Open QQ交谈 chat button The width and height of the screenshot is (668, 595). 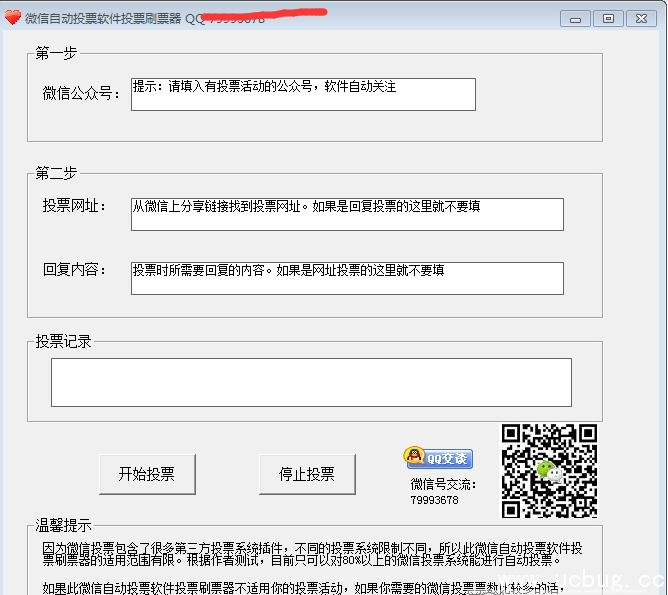(x=438, y=458)
